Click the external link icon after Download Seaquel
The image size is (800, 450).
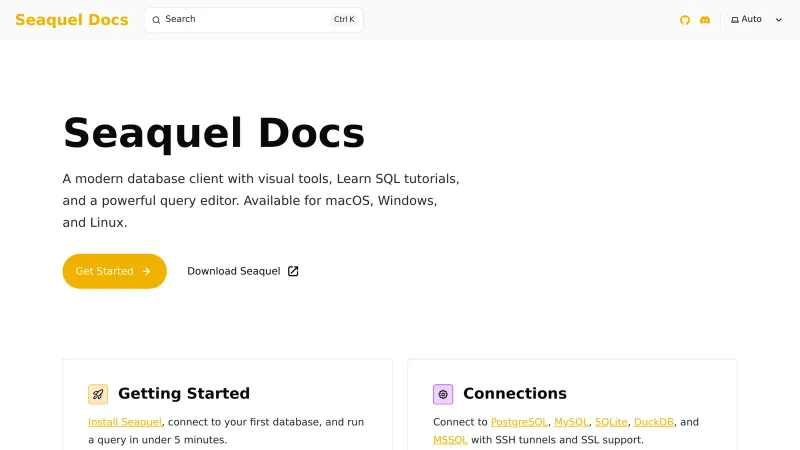click(293, 271)
